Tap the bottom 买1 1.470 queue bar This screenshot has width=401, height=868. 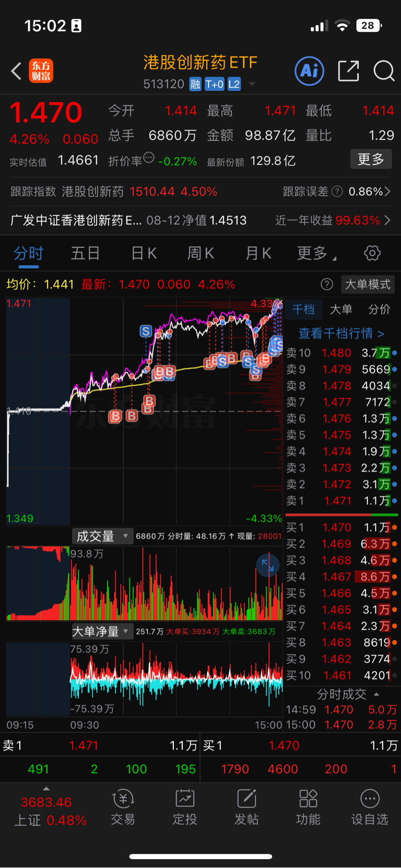tap(300, 746)
